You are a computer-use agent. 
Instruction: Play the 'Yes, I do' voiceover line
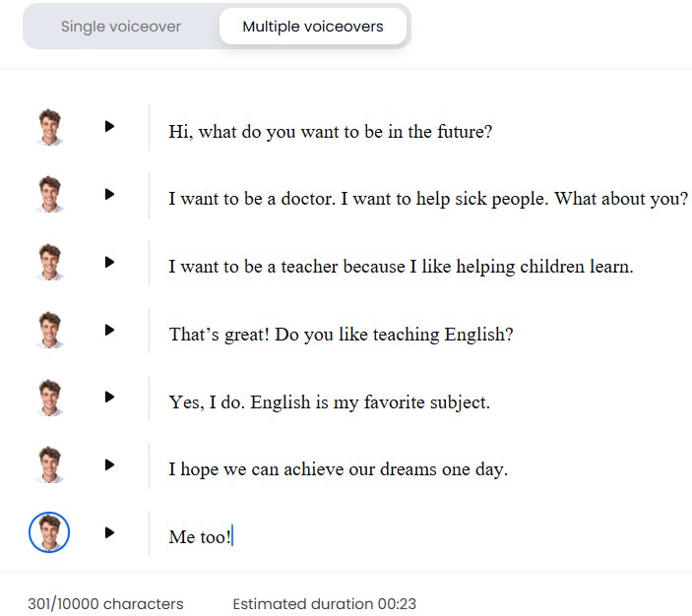click(x=109, y=398)
